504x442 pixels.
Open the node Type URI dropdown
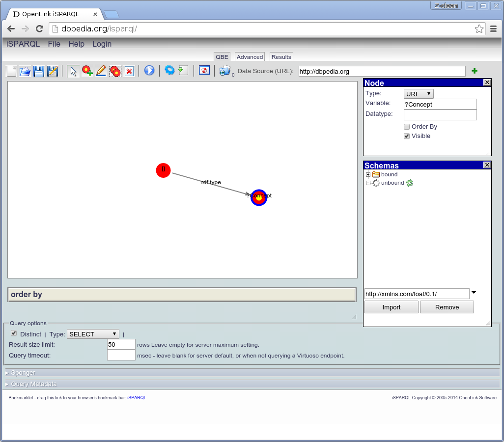419,94
